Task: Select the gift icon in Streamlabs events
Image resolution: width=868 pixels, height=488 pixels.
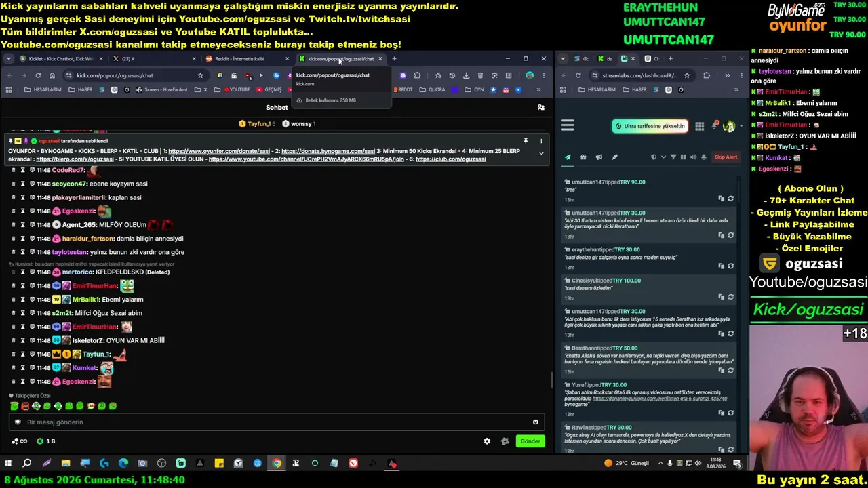Action: pyautogui.click(x=583, y=157)
